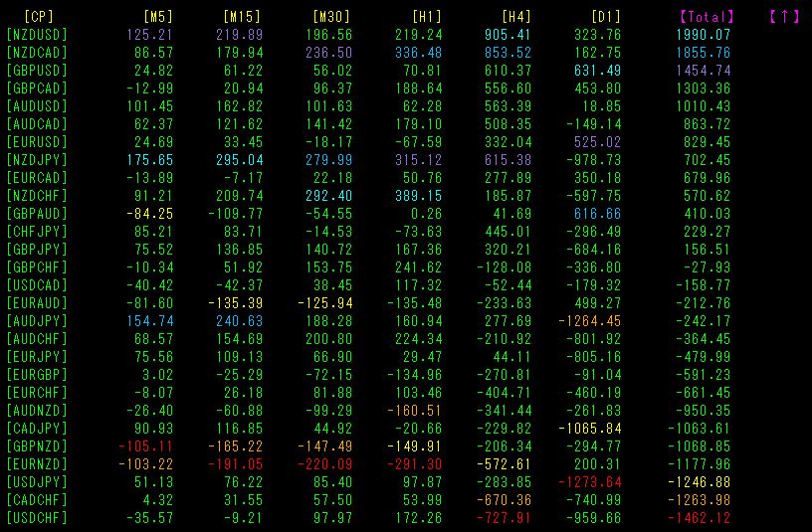This screenshot has height=532, width=812.
Task: Click EURNZD H1 value -291.30
Action: click(x=414, y=464)
